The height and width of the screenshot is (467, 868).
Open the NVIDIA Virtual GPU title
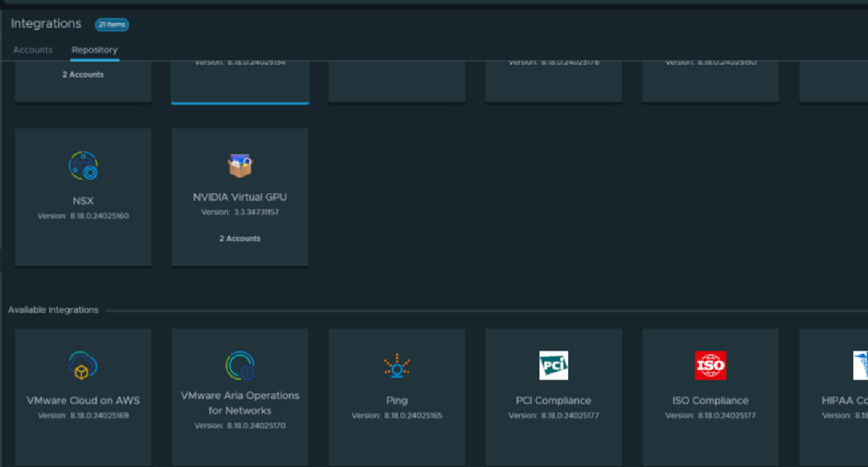(240, 198)
